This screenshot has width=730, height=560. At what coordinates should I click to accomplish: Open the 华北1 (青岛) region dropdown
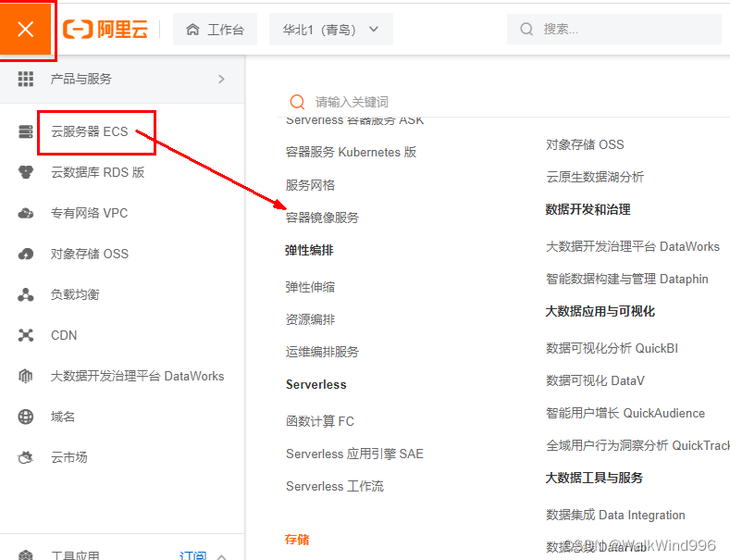330,30
